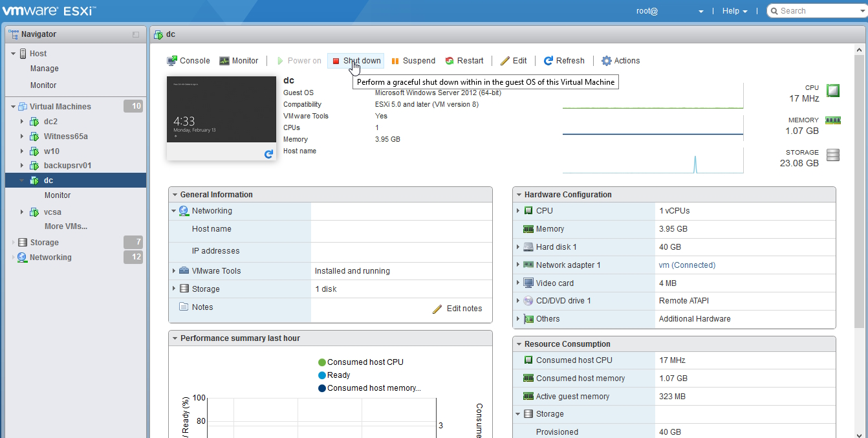Open the root@ user menu
The image size is (868, 438).
(669, 11)
